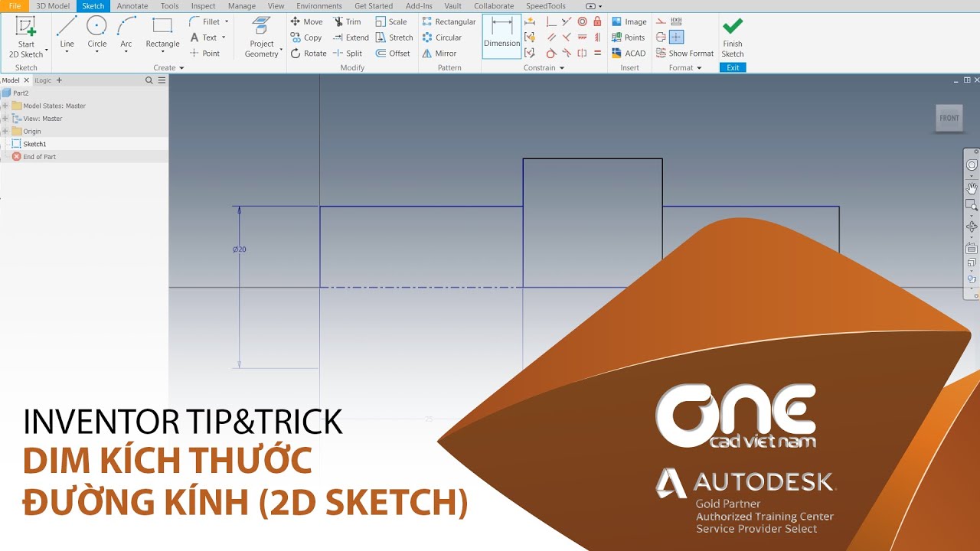This screenshot has height=551, width=980.
Task: Import ACAD file into sketch
Action: point(629,54)
